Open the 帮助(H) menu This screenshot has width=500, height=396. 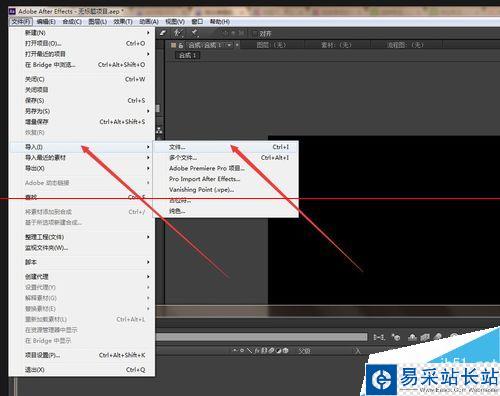tap(220, 22)
